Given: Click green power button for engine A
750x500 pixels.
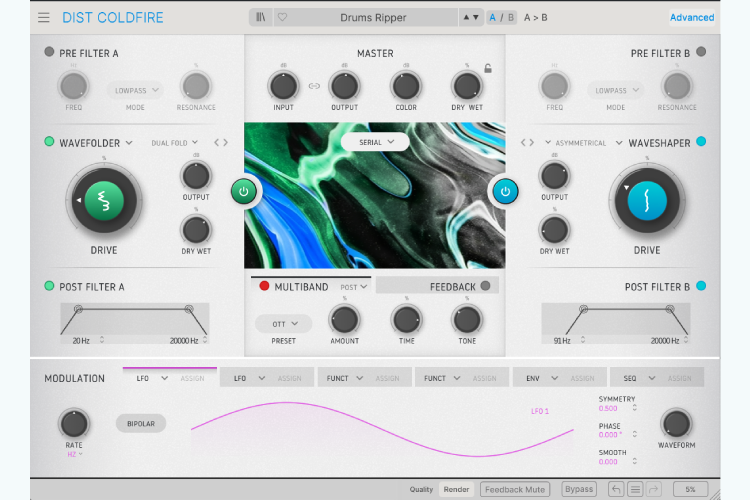Looking at the screenshot, I should tap(243, 191).
